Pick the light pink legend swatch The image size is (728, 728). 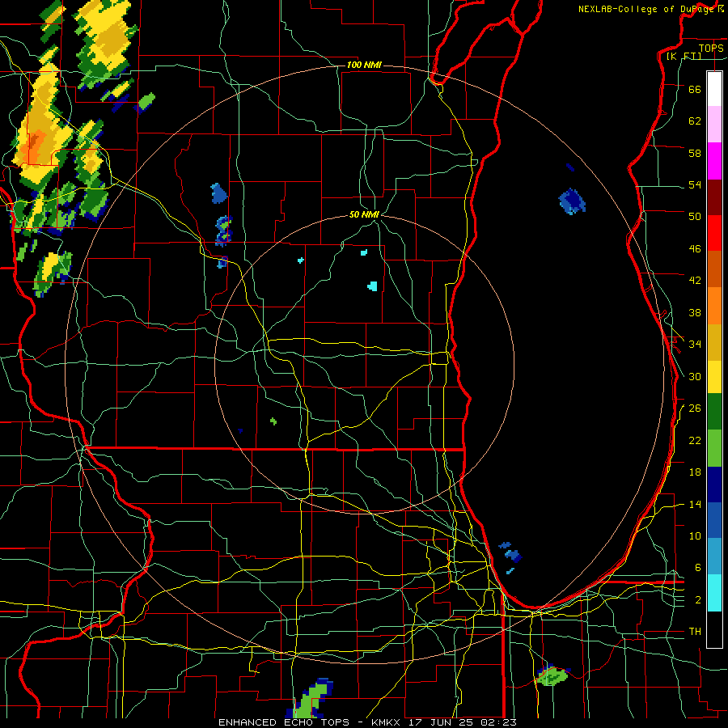point(714,125)
